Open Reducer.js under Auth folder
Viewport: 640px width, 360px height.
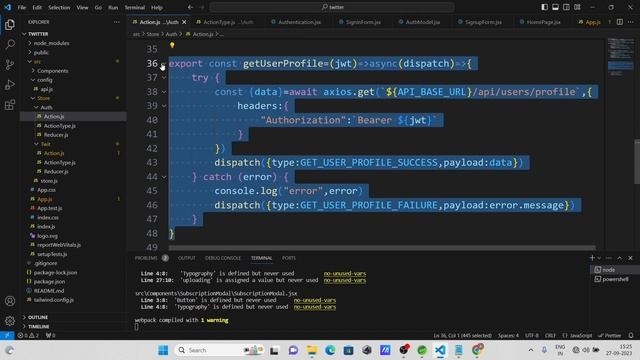[x=56, y=135]
